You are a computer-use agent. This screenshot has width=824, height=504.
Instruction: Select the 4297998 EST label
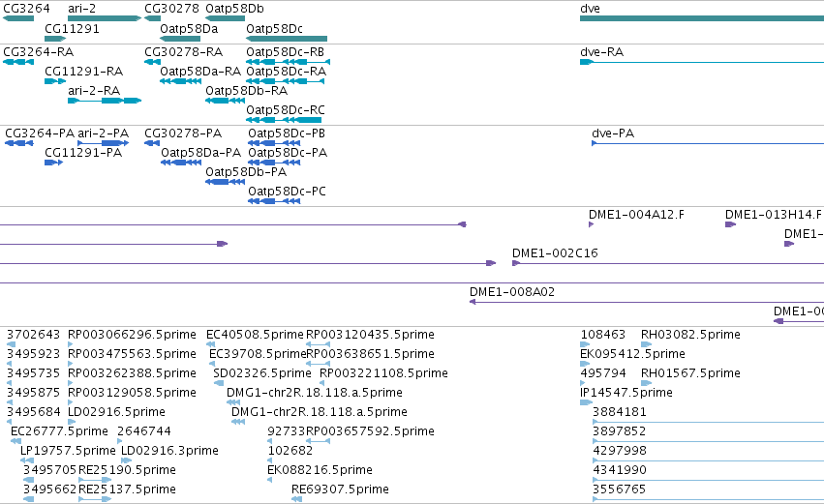tap(620, 451)
